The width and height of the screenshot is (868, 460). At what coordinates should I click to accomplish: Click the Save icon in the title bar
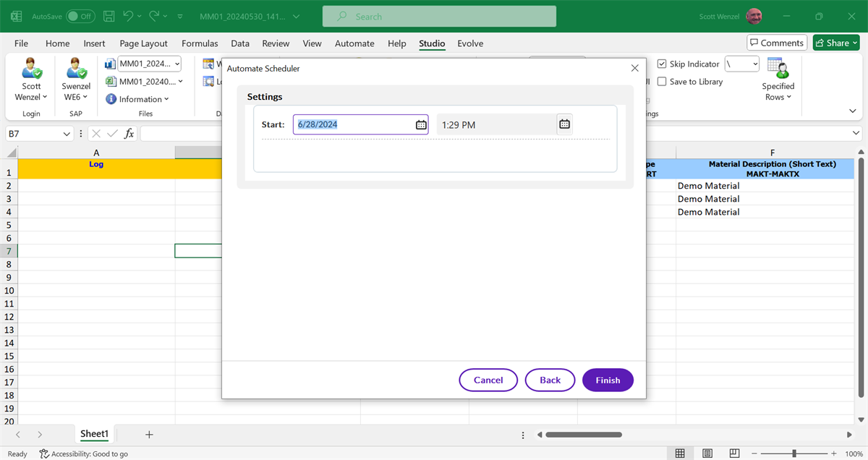pos(109,16)
